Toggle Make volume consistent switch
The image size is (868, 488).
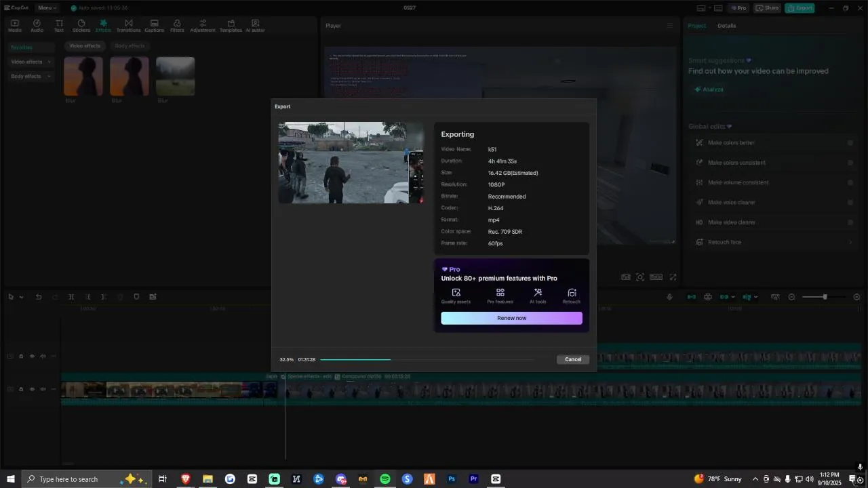coord(850,182)
